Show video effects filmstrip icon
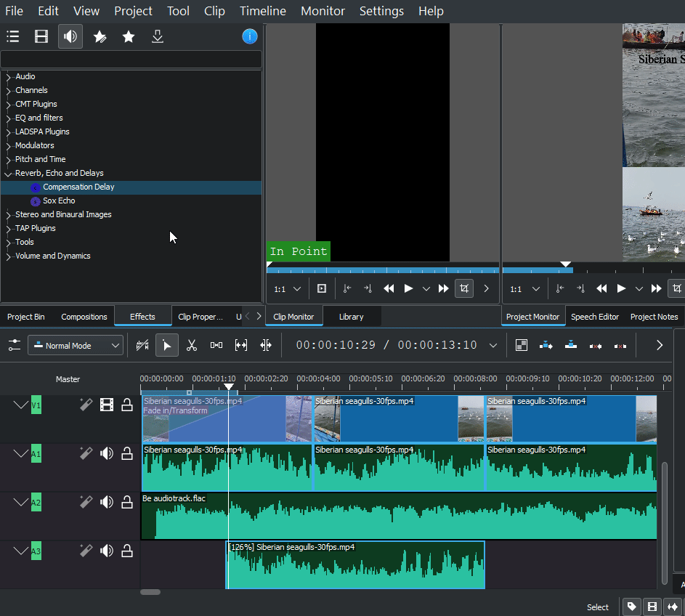This screenshot has width=685, height=616. (x=41, y=36)
